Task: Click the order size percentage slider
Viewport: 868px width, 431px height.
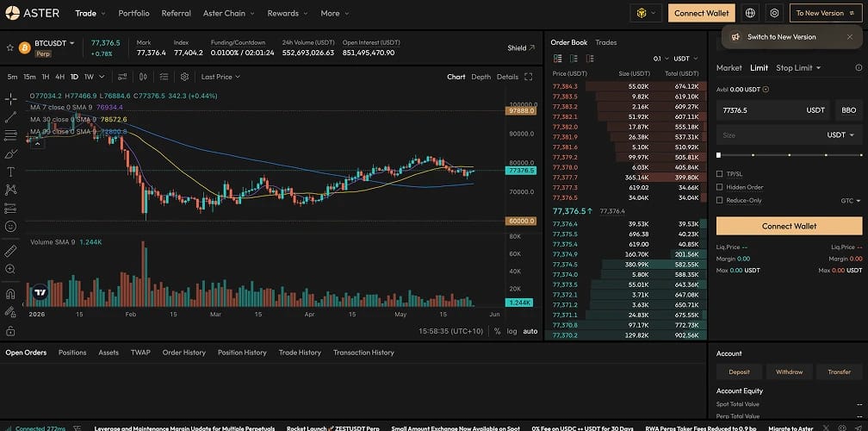Action: [x=790, y=155]
